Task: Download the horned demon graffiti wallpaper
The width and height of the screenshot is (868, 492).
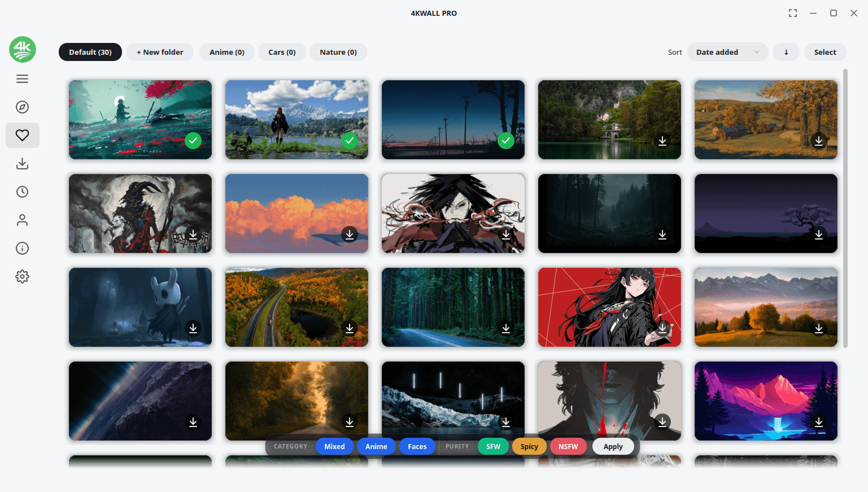Action: [x=193, y=234]
